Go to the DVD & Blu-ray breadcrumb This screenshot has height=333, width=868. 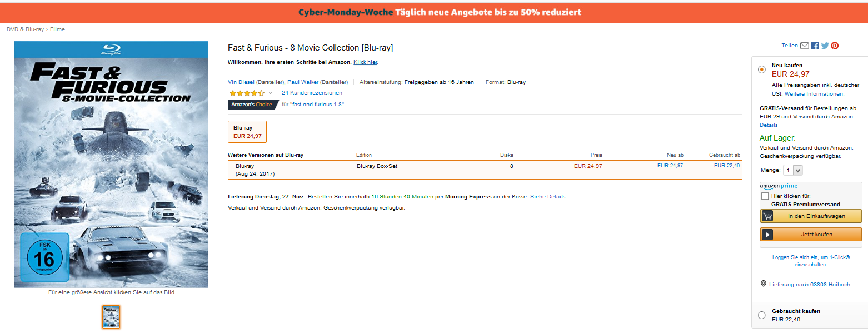[x=25, y=29]
